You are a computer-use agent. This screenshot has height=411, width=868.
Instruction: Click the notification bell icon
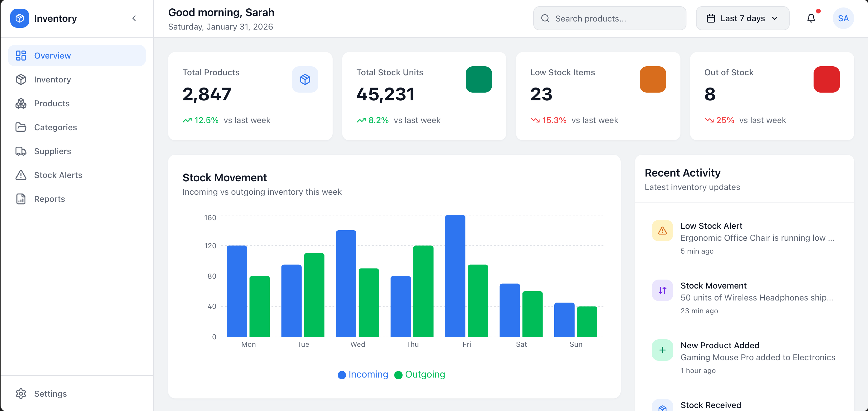pos(811,18)
